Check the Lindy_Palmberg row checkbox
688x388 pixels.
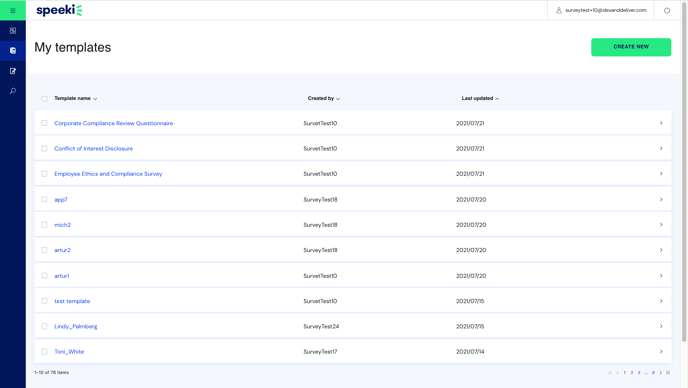click(44, 326)
